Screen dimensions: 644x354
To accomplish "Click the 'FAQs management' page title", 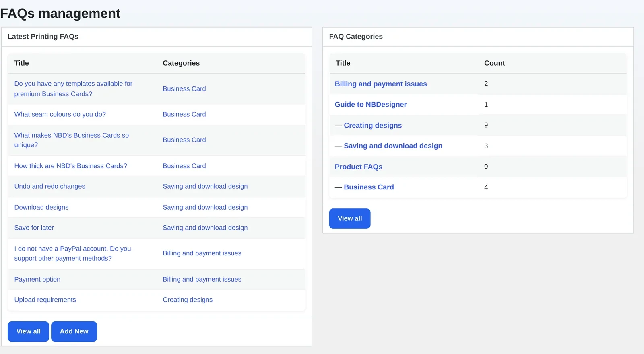I will pyautogui.click(x=60, y=13).
